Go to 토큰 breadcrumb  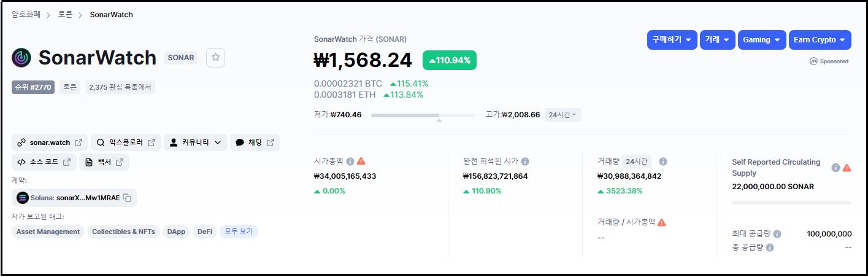pos(65,14)
